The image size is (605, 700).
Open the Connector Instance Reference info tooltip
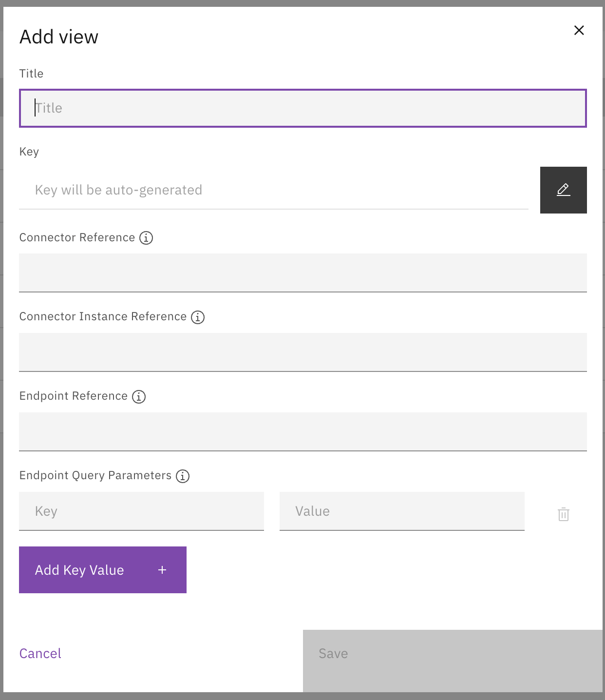(197, 317)
